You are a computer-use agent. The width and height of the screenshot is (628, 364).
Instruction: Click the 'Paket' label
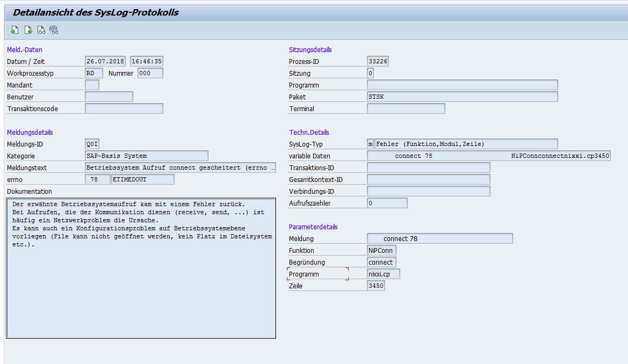click(x=297, y=97)
